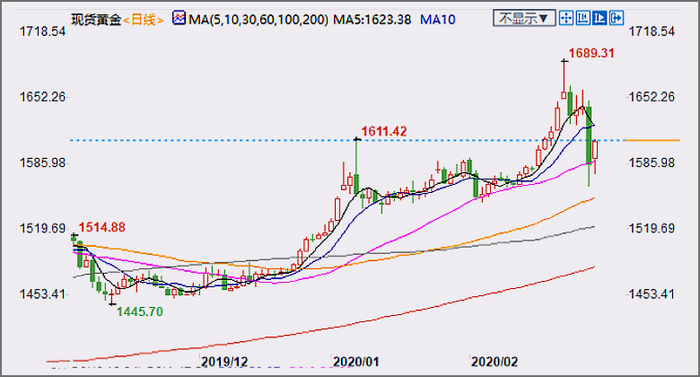
Task: Click the right axis value 1585.98
Action: (652, 163)
